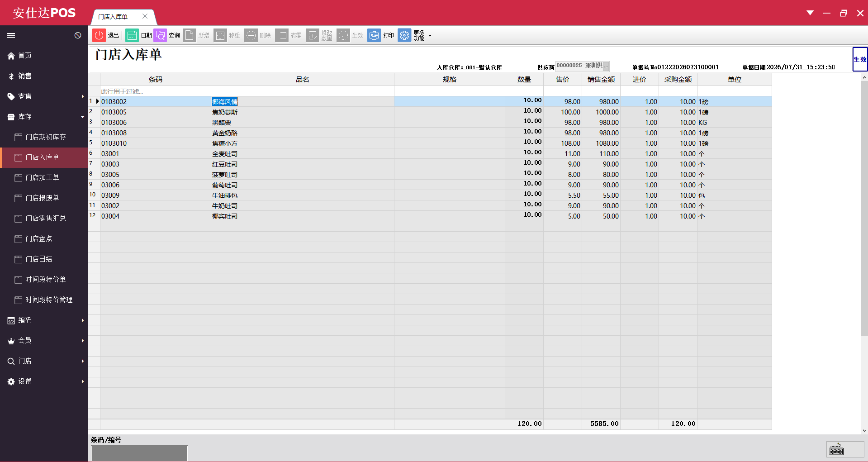The height and width of the screenshot is (462, 868).
Task: Click the 修改数量 edit quantity icon
Action: point(313,35)
